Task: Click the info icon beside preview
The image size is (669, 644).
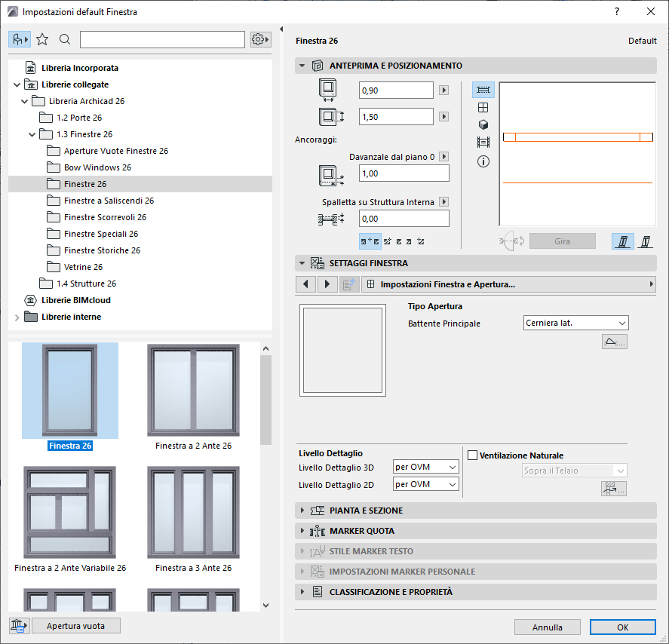Action: coord(483,161)
